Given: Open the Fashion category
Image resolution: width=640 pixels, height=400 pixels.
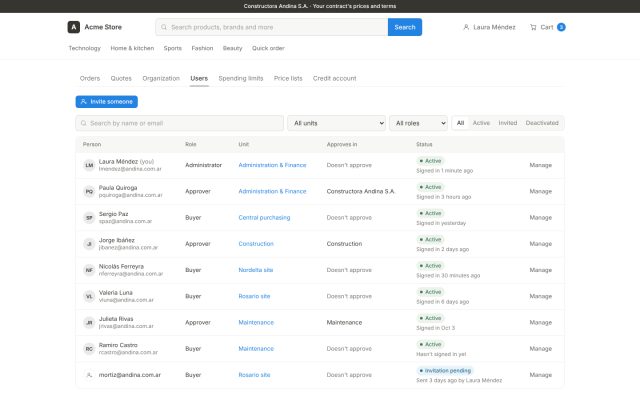Looking at the screenshot, I should click(x=202, y=48).
